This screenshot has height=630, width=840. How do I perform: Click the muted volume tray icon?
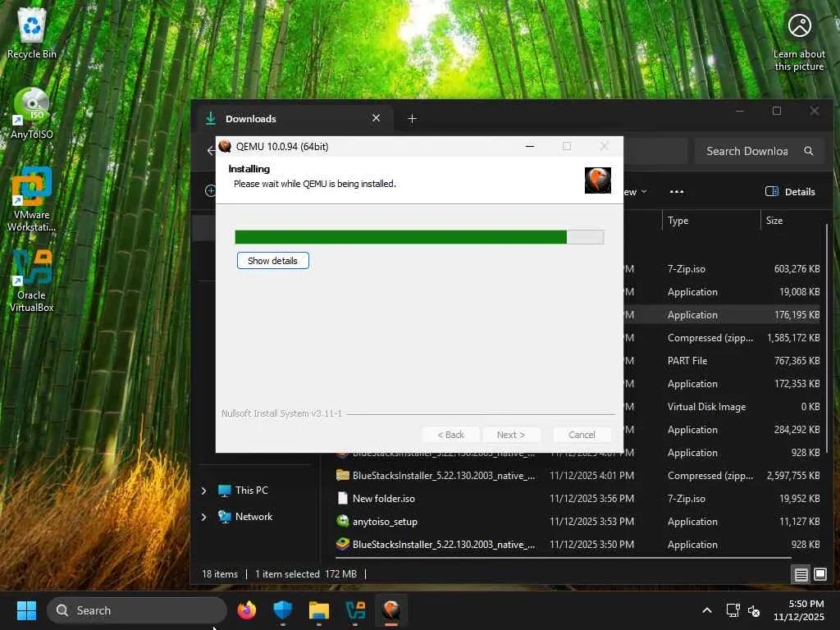[754, 610]
